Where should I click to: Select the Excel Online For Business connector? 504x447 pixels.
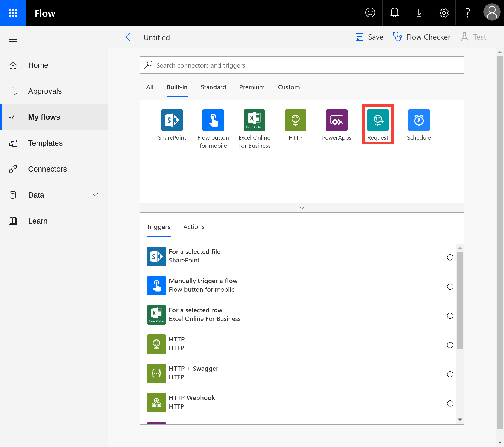254,120
